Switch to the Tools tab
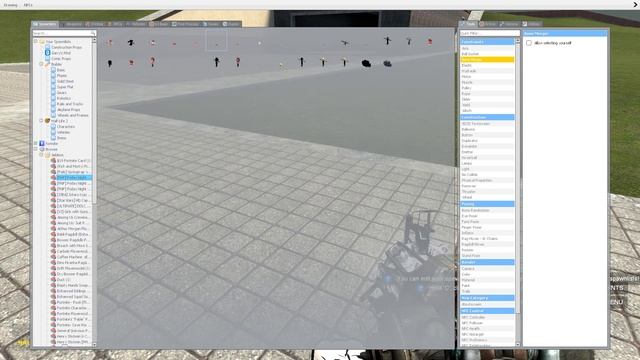 468,24
